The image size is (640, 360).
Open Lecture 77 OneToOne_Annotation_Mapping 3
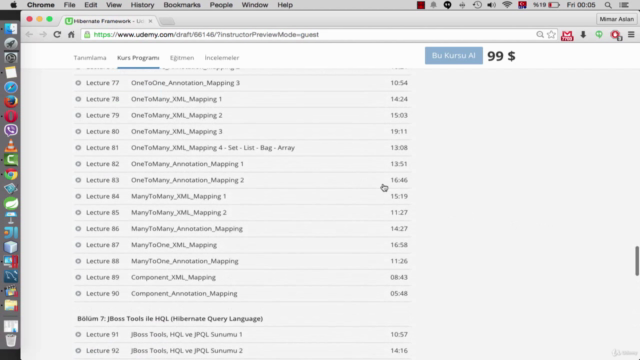[x=242, y=83]
